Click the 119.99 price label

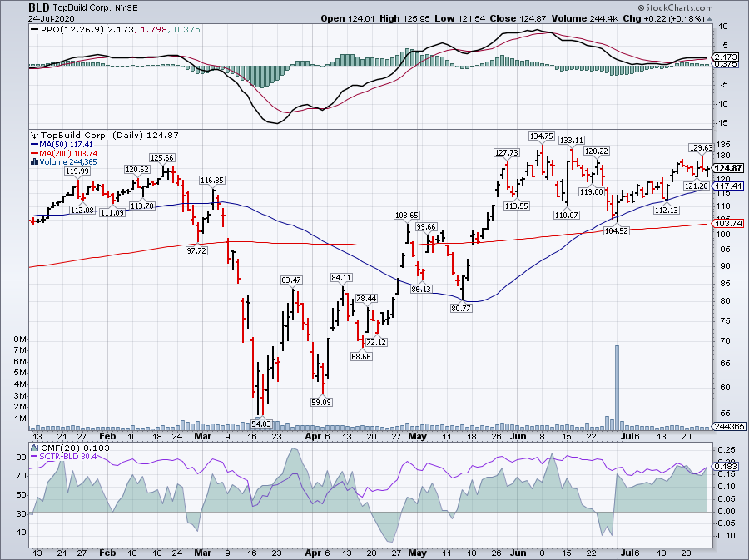click(77, 171)
